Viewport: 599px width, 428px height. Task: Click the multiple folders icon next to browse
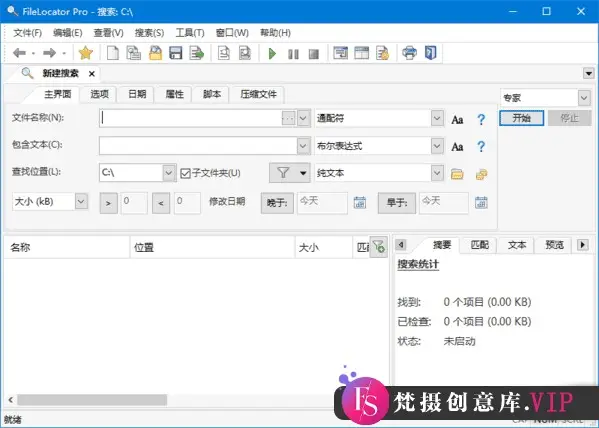pos(481,174)
